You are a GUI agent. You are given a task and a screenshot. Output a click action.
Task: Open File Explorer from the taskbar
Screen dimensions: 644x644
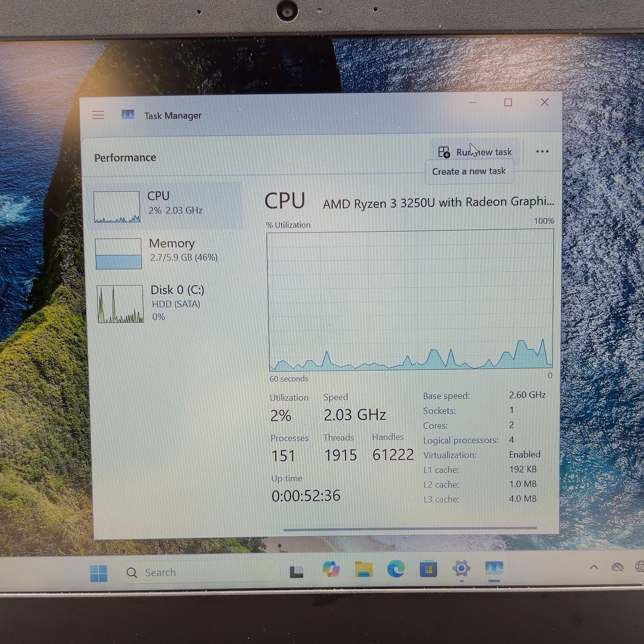[364, 569]
